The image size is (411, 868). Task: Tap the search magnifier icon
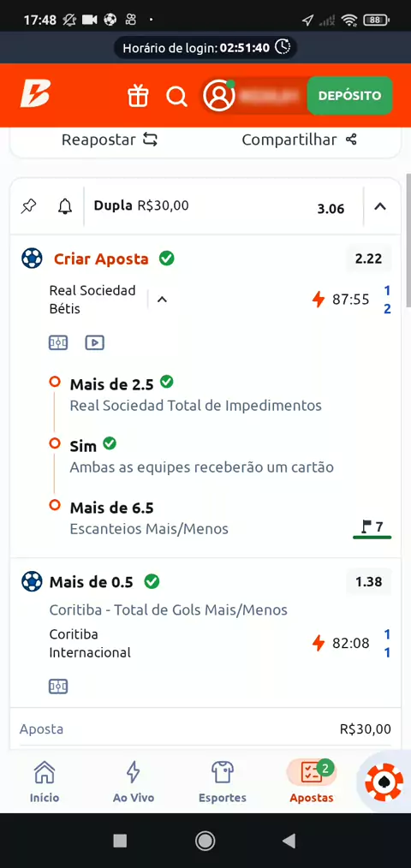(x=176, y=96)
